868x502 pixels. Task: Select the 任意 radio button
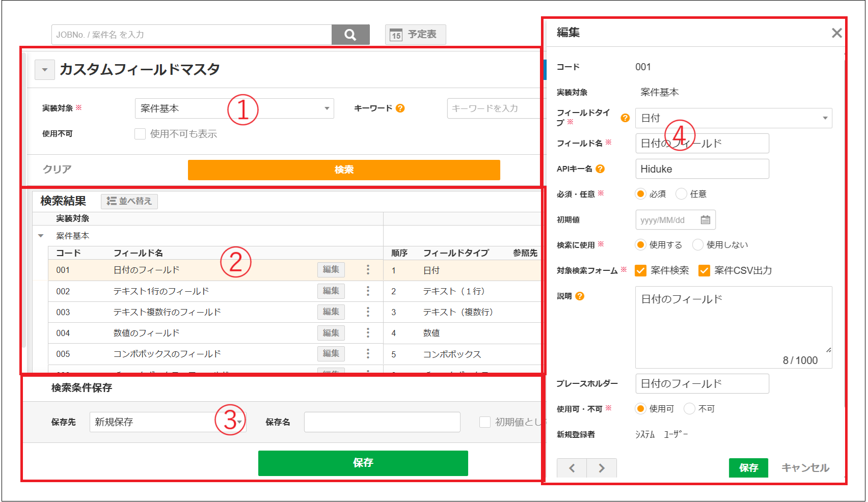pos(681,194)
